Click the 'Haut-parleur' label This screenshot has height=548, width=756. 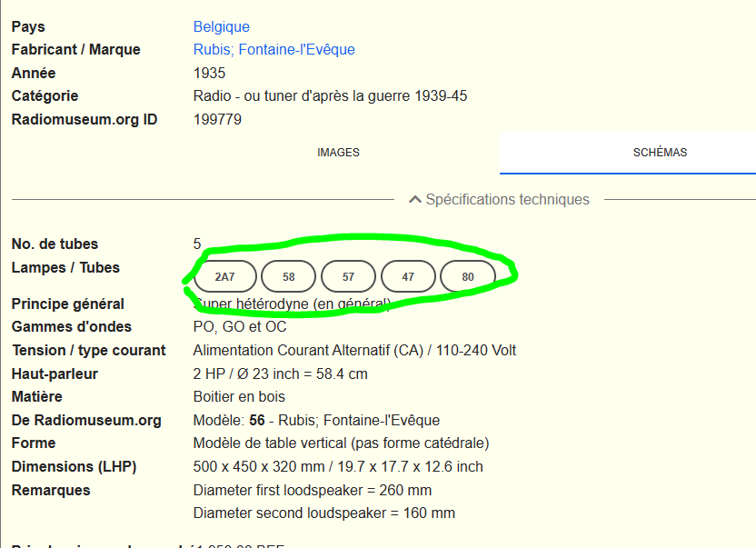pyautogui.click(x=55, y=374)
